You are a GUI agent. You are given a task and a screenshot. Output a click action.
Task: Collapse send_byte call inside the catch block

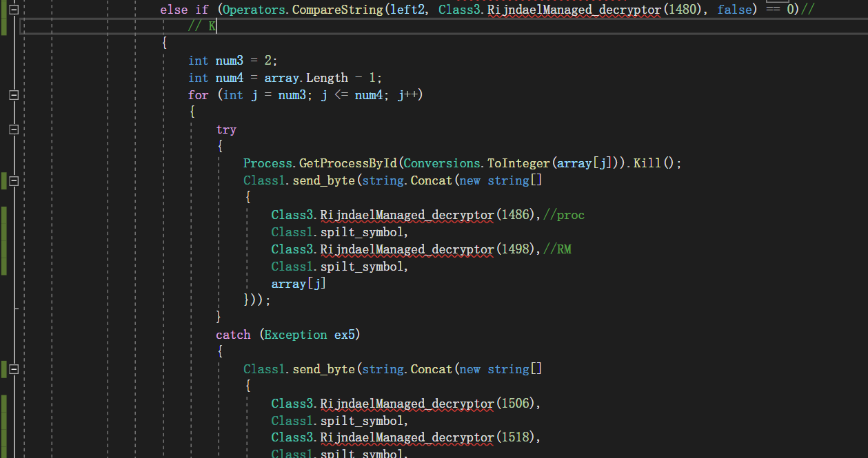13,369
